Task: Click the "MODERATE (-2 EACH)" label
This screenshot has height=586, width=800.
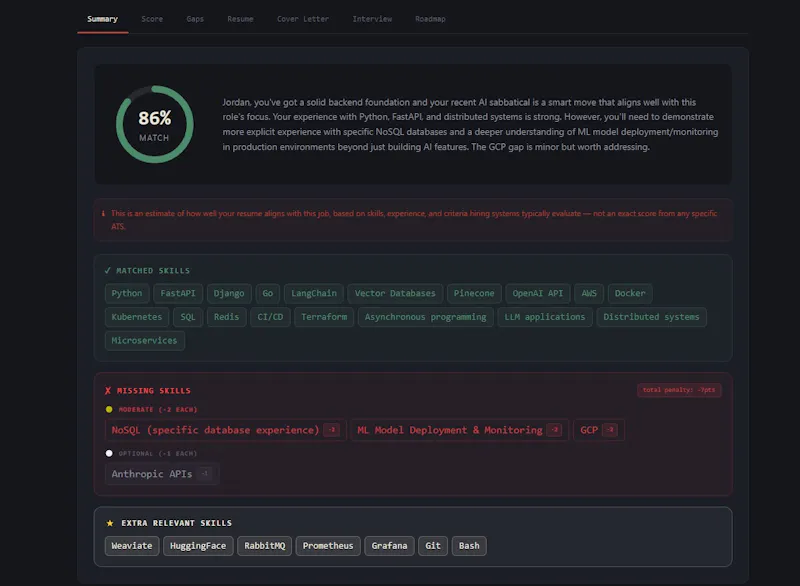Action: click(x=158, y=410)
